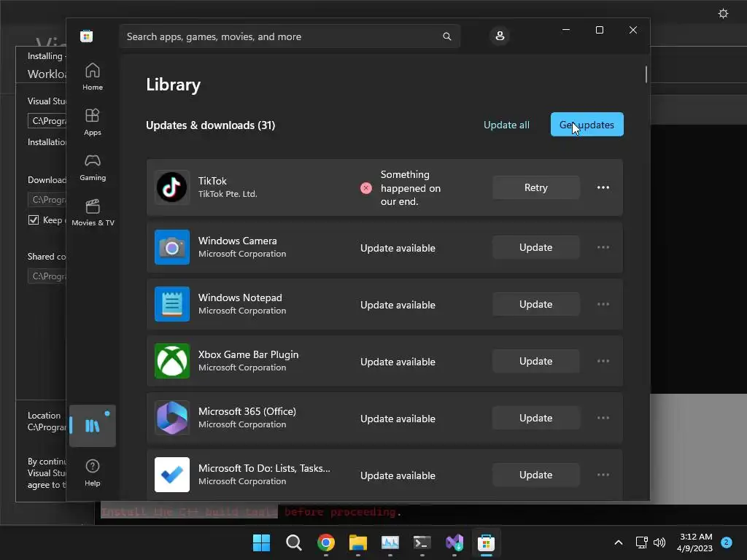Open Help in the Store sidebar
This screenshot has height=560, width=747.
93,472
